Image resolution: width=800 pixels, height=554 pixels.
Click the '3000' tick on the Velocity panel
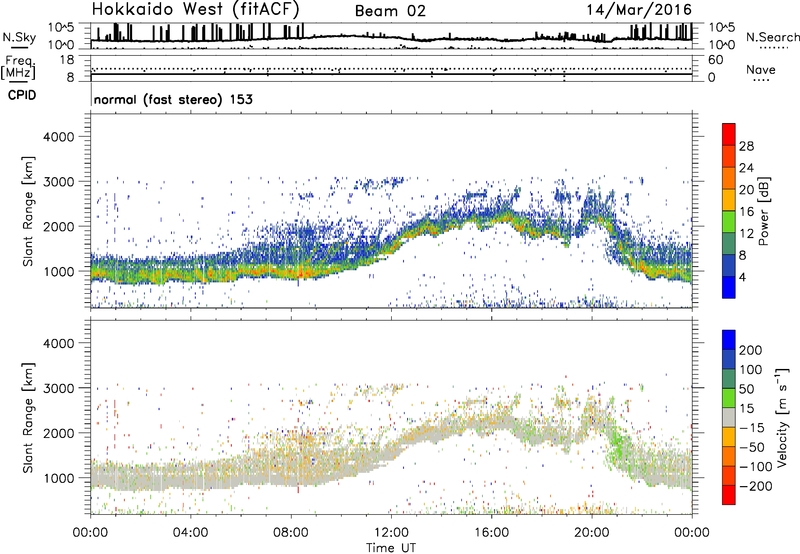(58, 388)
